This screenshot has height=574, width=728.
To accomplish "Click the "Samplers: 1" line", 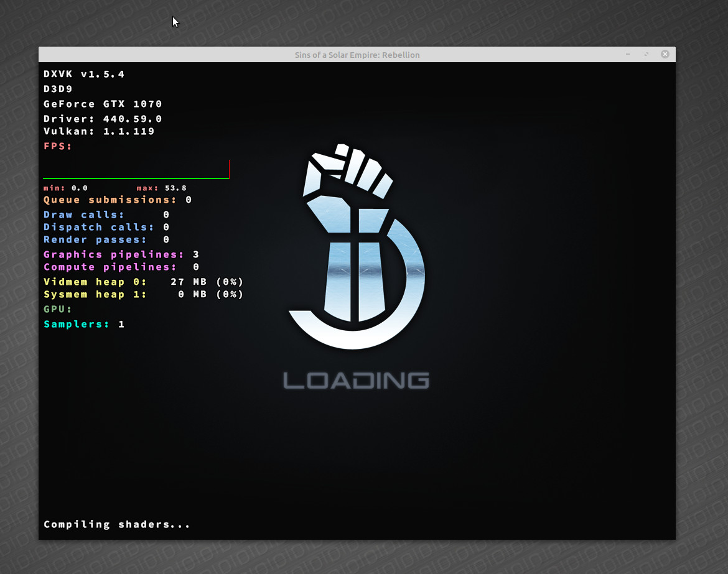I will click(x=84, y=325).
